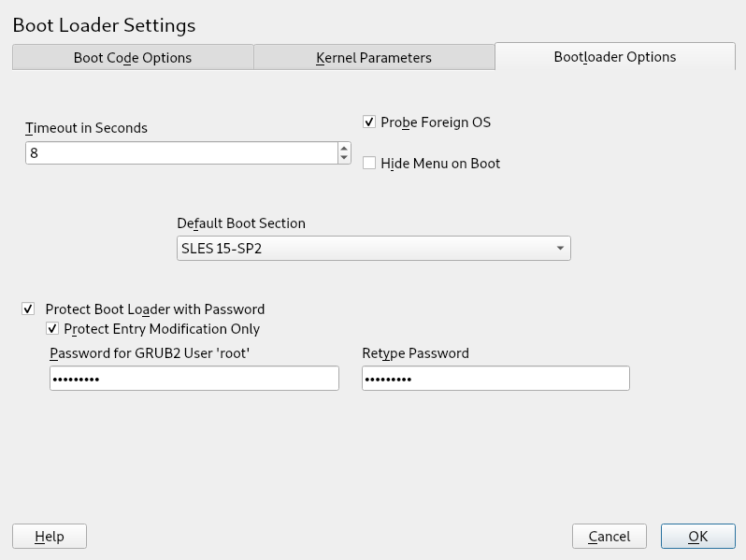This screenshot has width=746, height=560.
Task: Confirm settings with the OK button
Action: tap(697, 537)
